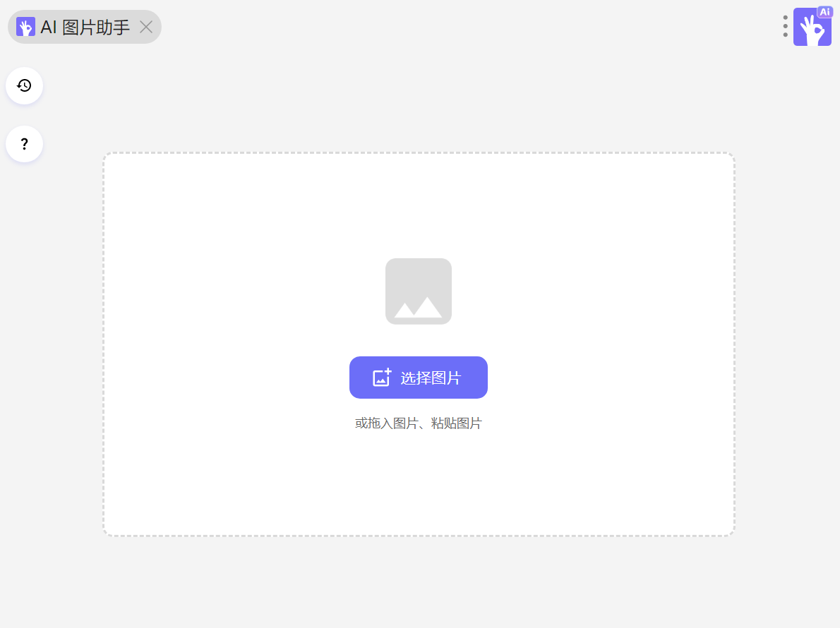Click the add-image icon inside 选择图片 button
Screen dimensions: 840x628
pyautogui.click(x=382, y=378)
